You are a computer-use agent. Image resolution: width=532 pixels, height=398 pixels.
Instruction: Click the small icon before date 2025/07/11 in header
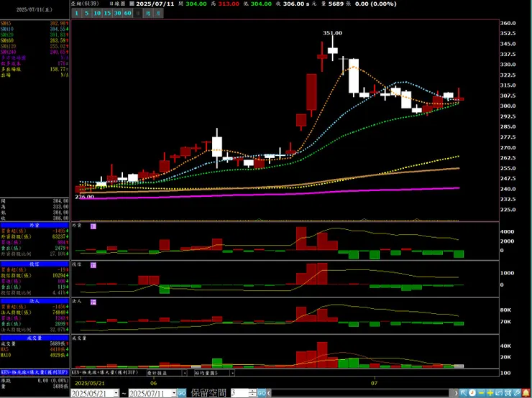(x=132, y=4)
